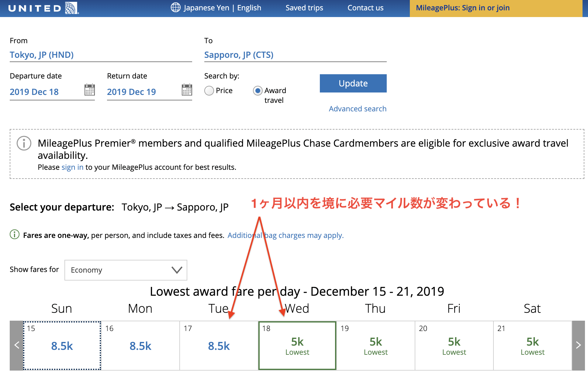The height and width of the screenshot is (373, 588).
Task: Select Saturday 21 fare 5k Lowest
Action: pos(533,346)
